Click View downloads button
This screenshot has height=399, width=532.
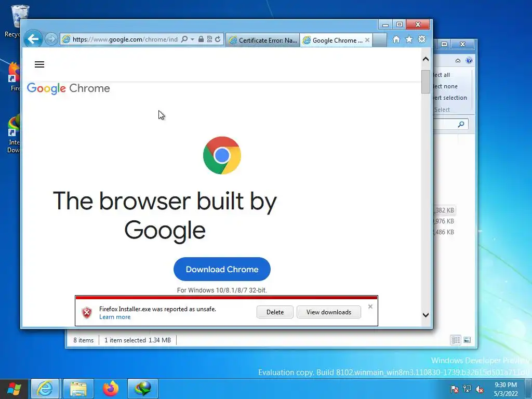pyautogui.click(x=329, y=312)
